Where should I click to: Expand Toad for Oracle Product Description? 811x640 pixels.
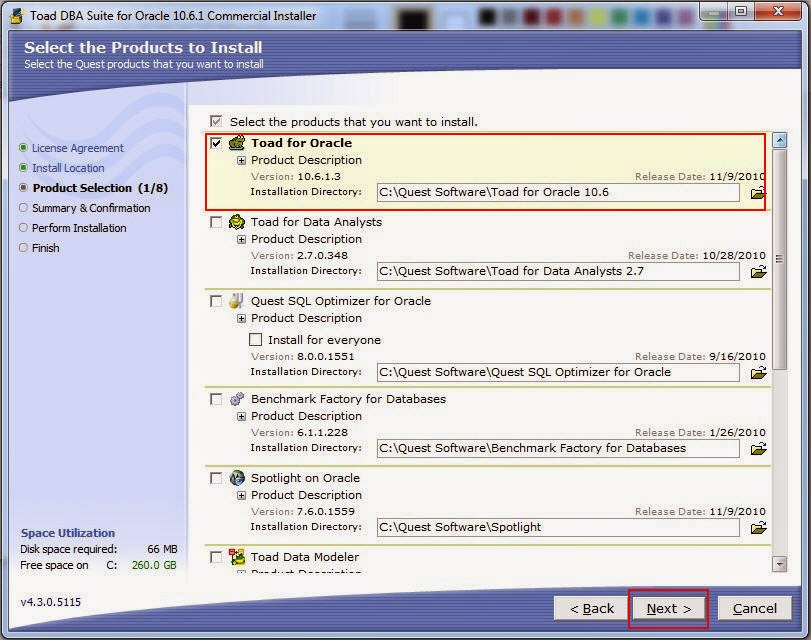point(241,160)
